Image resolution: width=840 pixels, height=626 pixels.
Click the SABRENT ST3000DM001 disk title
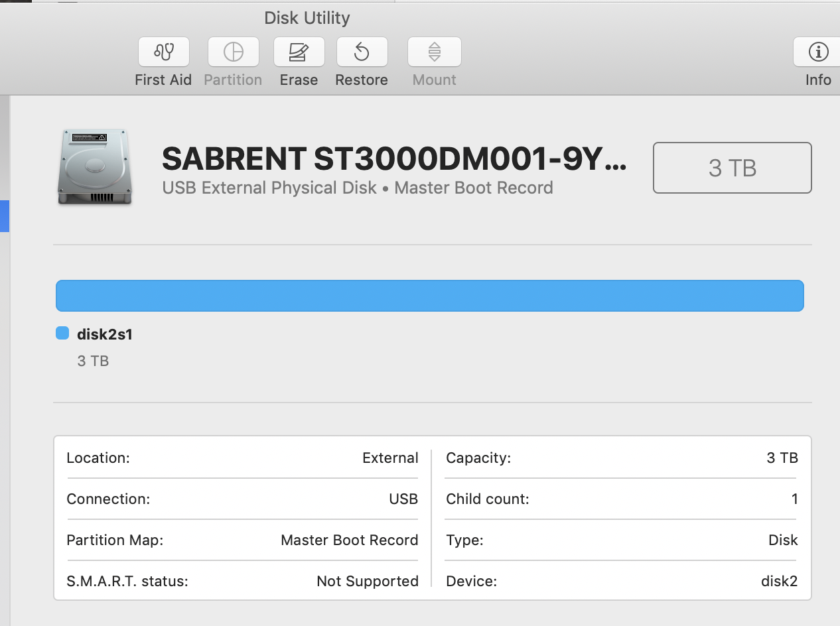(394, 158)
